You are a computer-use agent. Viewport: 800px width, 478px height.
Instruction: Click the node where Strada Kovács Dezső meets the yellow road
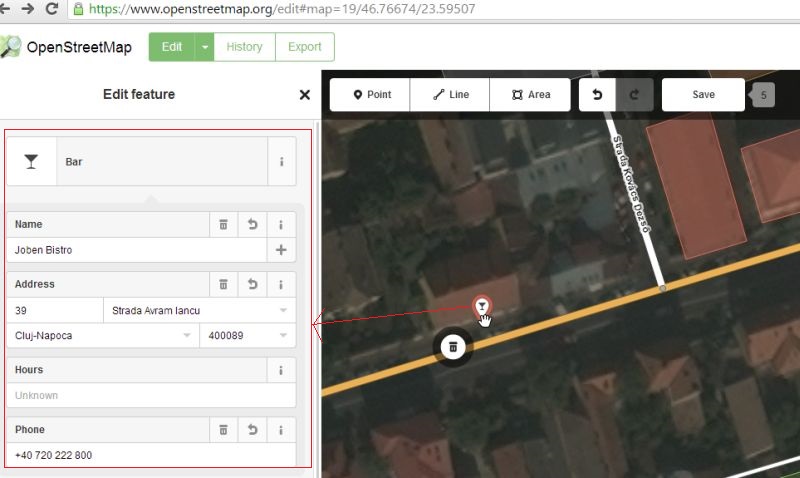pos(662,288)
